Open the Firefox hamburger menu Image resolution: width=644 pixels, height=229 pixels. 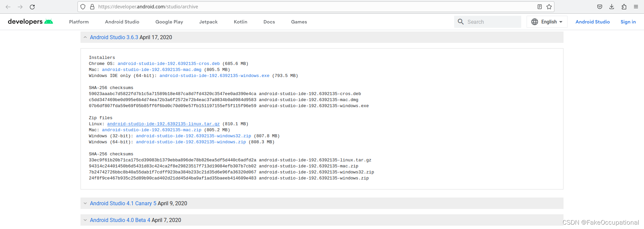(636, 7)
